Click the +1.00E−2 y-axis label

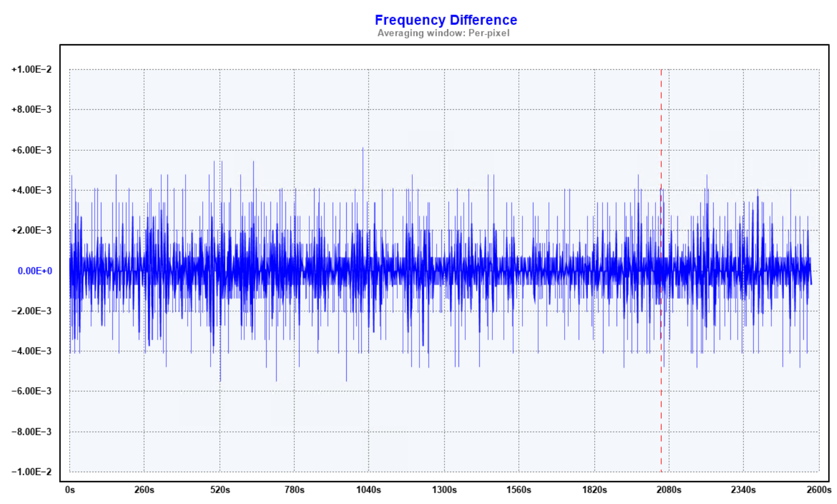(x=32, y=70)
